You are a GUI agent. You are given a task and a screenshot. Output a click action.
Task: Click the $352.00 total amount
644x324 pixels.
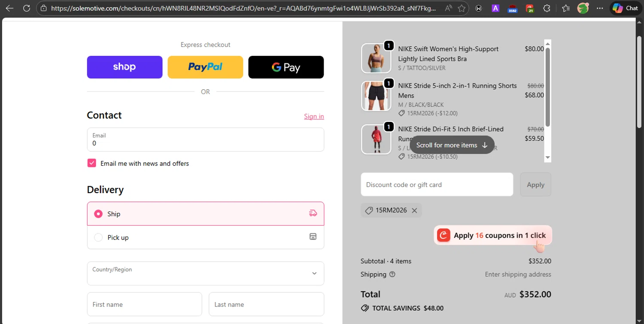coord(535,294)
